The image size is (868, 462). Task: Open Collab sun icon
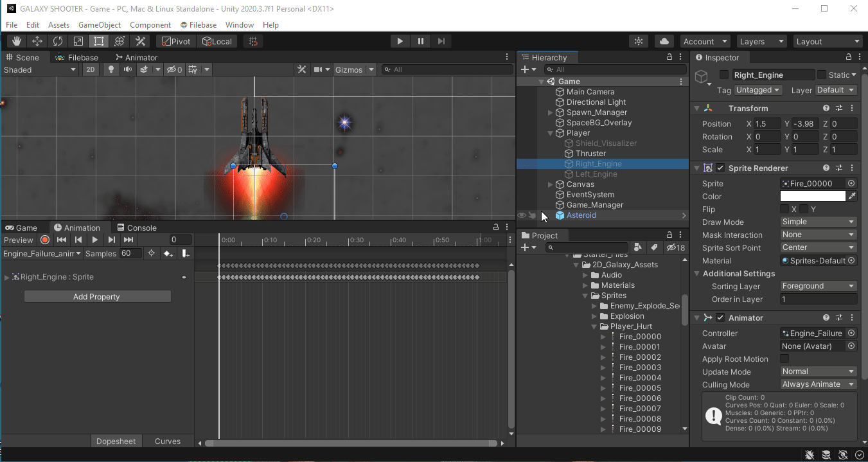click(638, 41)
